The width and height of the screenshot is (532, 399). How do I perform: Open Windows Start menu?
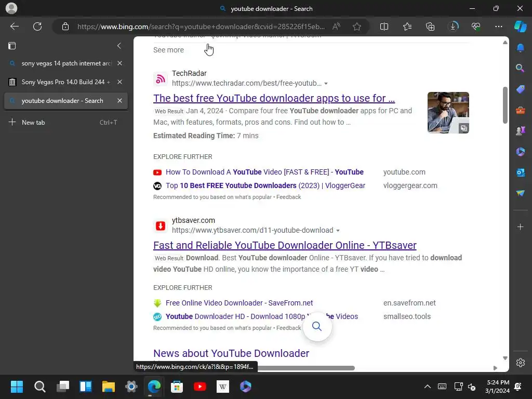point(17,387)
